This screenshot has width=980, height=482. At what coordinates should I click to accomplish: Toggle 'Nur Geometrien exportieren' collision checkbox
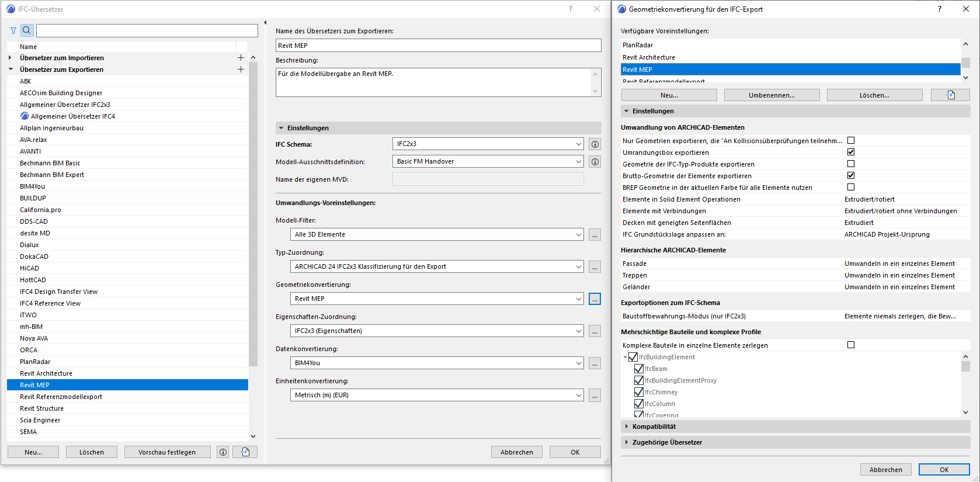[851, 140]
